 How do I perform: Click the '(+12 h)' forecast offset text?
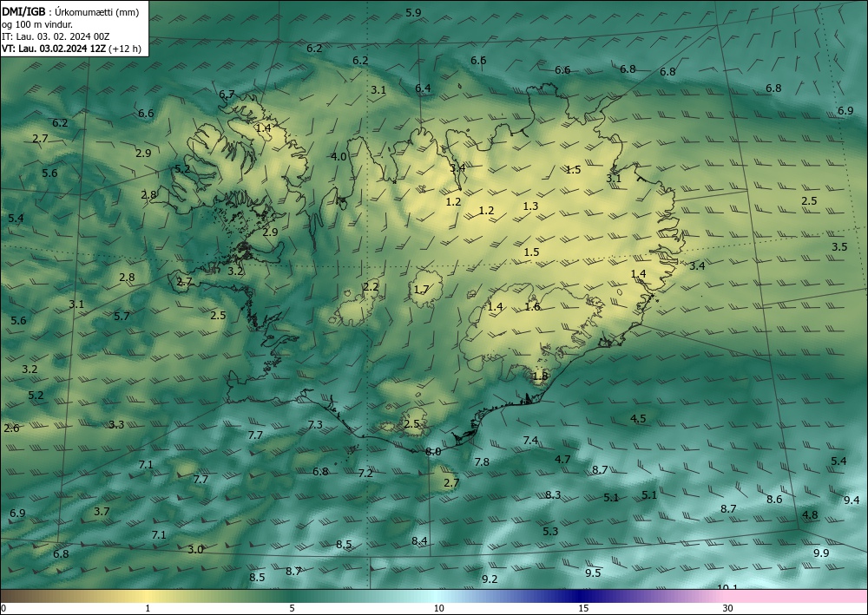click(x=126, y=49)
